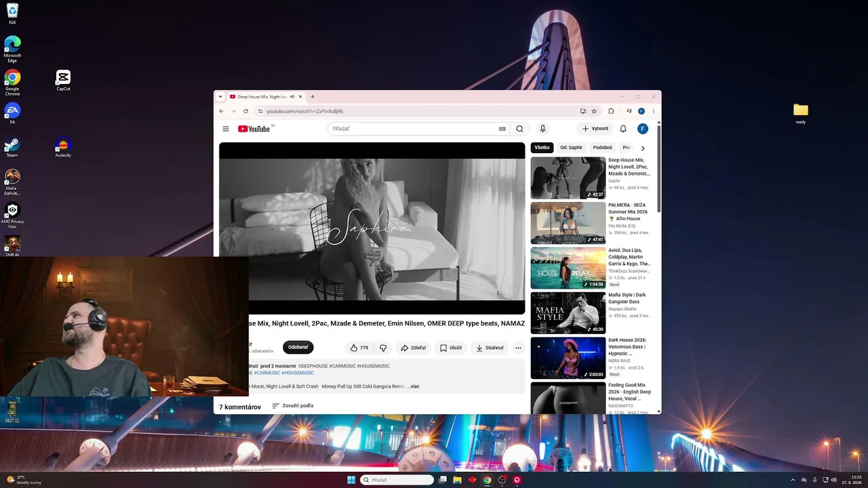Click the "Odoberať" subscribe button
The width and height of the screenshot is (868, 488).
pos(298,348)
